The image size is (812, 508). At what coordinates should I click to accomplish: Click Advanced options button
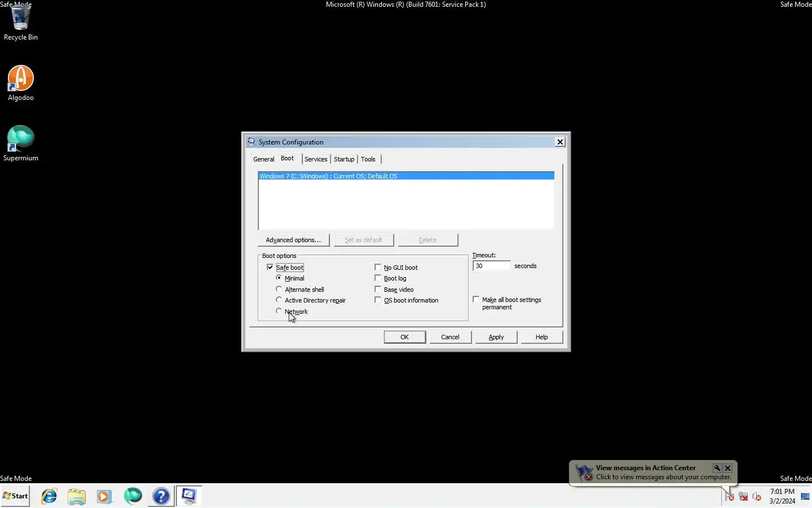point(293,240)
